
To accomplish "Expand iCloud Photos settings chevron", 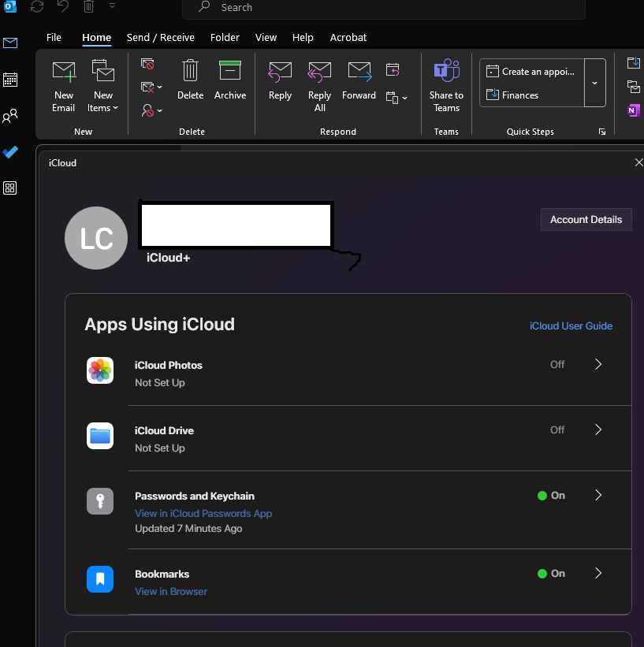I will coord(598,364).
